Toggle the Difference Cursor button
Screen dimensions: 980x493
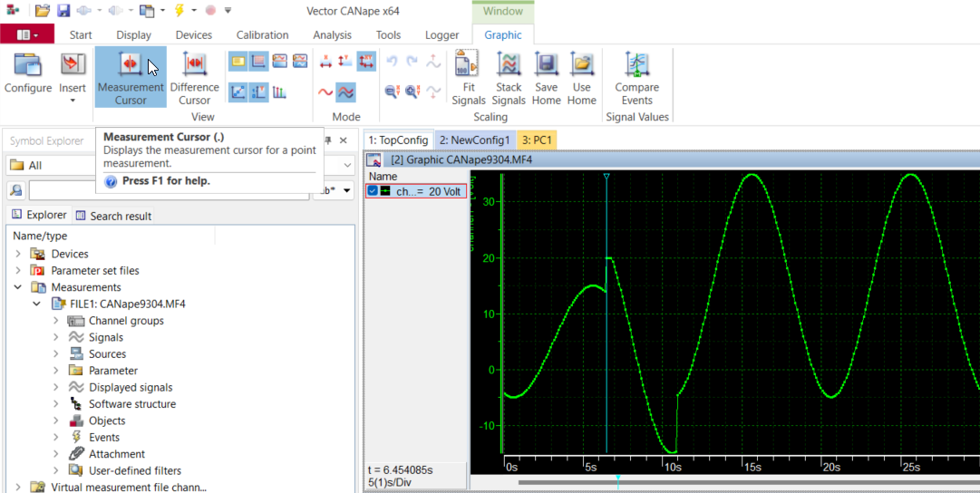tap(194, 77)
